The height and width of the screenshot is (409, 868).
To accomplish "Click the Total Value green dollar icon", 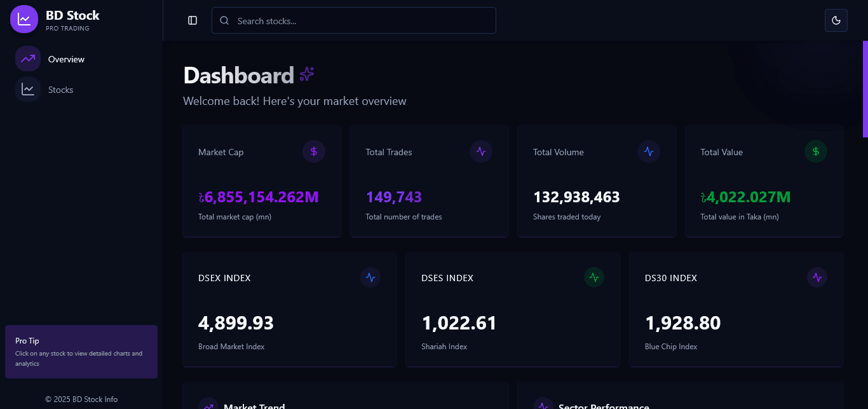I will click(816, 151).
